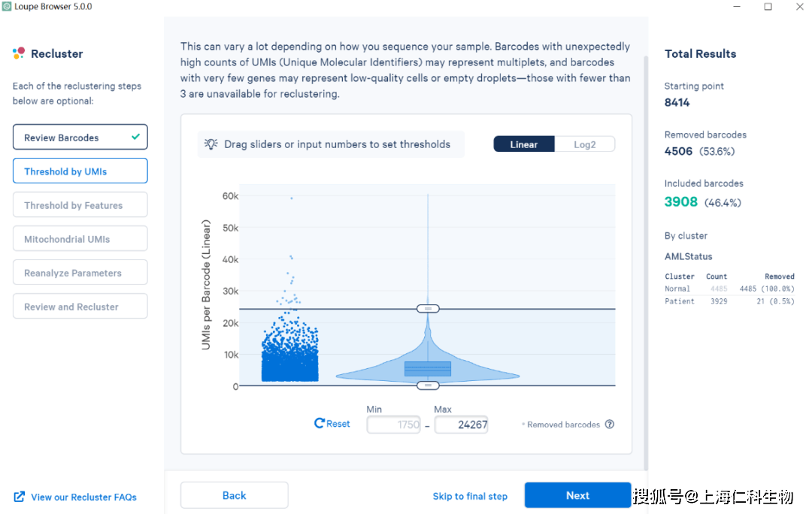Click the Skip to final step link
812x514 pixels.
coord(470,496)
